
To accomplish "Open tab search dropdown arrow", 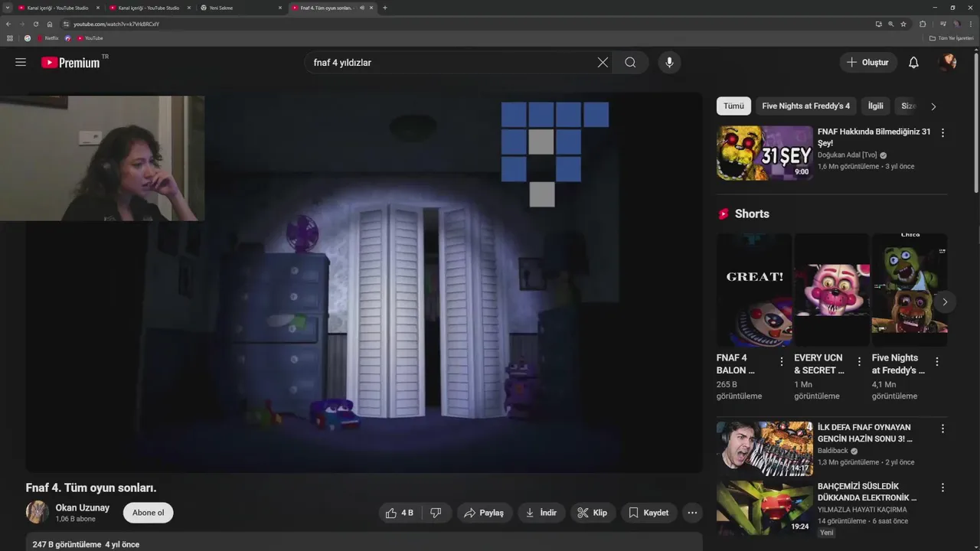I will coord(8,8).
